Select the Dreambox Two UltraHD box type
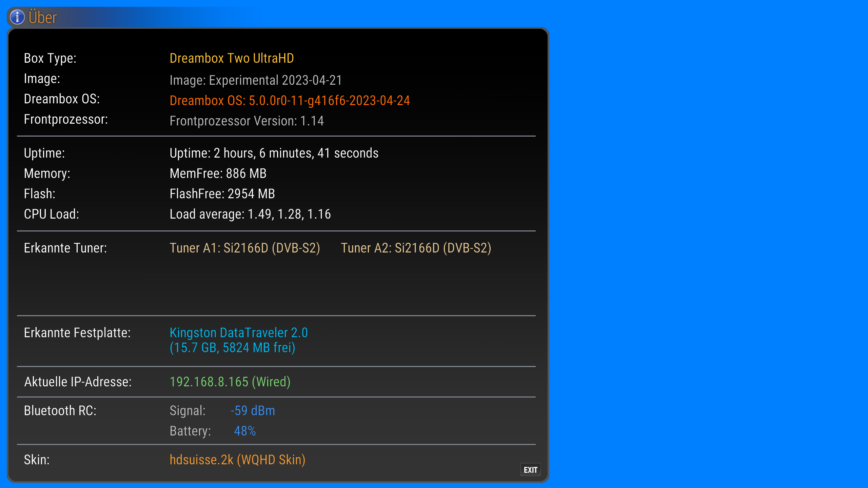This screenshot has width=868, height=488. [232, 58]
